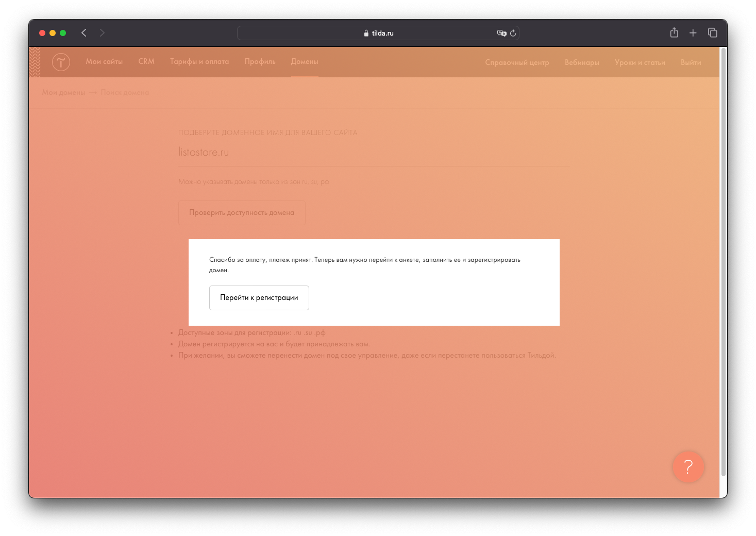This screenshot has width=756, height=536.
Task: Open the CRM menu item
Action: point(146,61)
